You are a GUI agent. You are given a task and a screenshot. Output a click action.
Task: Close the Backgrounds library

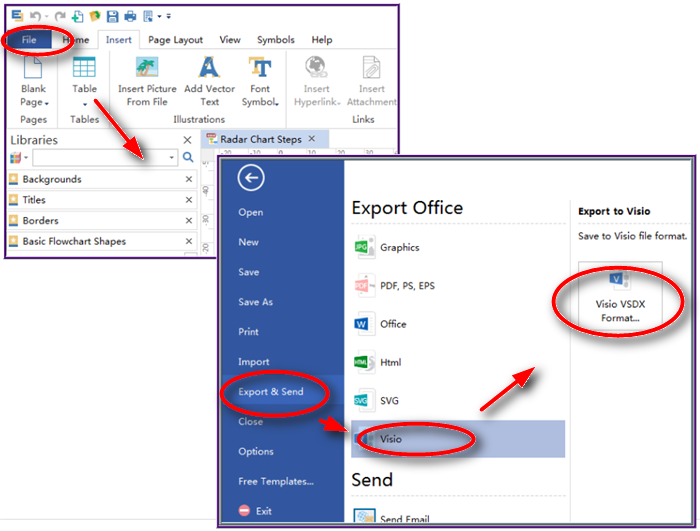[189, 180]
